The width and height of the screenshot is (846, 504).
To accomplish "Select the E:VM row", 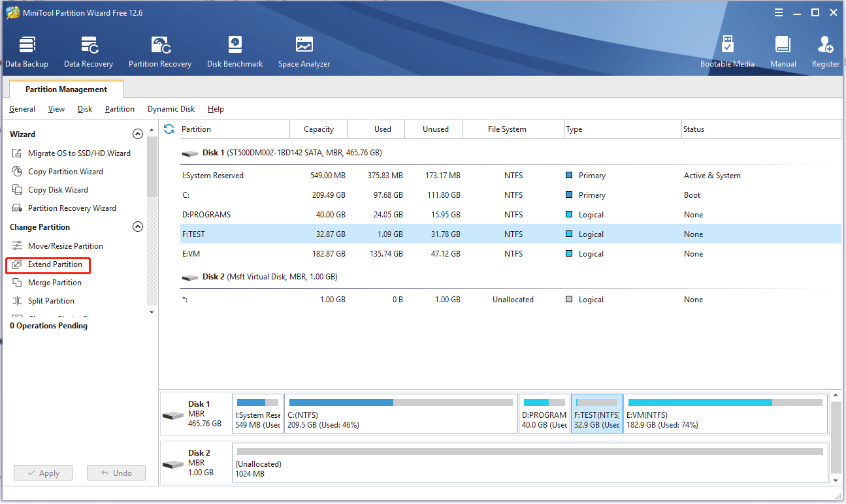I will click(510, 254).
